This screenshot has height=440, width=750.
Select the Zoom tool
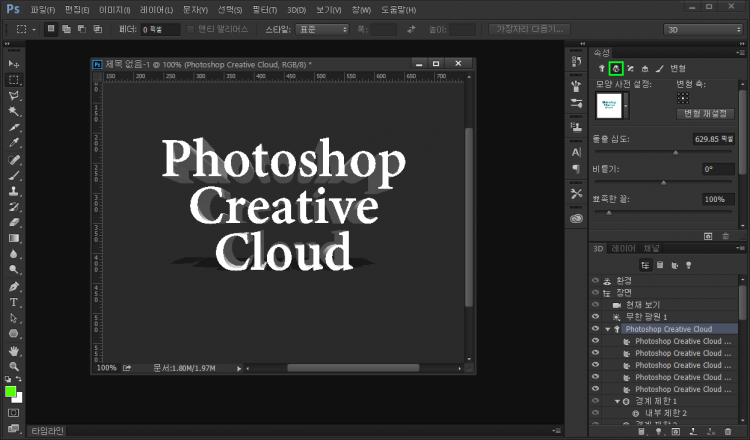click(14, 366)
